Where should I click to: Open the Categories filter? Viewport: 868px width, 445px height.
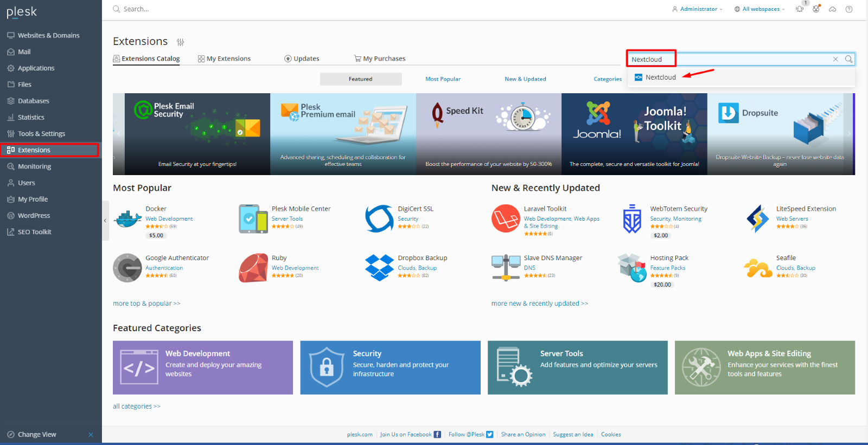tap(608, 79)
